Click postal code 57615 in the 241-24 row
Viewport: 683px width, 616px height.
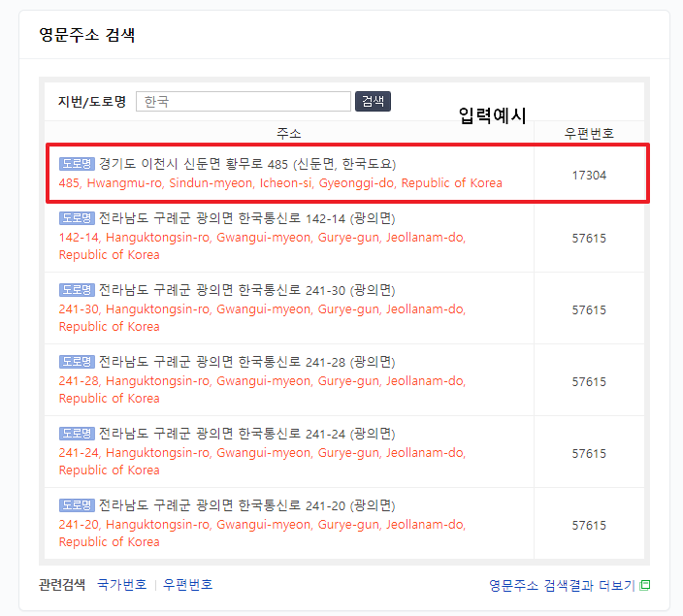[589, 454]
